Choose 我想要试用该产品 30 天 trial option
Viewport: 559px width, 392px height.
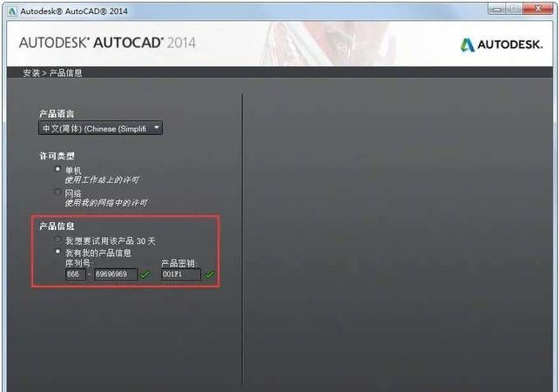point(57,240)
